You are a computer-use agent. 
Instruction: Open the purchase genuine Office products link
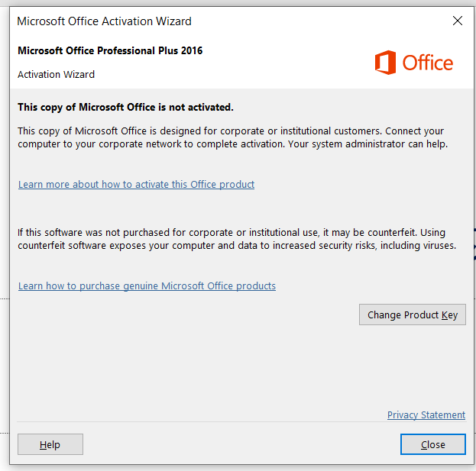pyautogui.click(x=147, y=286)
